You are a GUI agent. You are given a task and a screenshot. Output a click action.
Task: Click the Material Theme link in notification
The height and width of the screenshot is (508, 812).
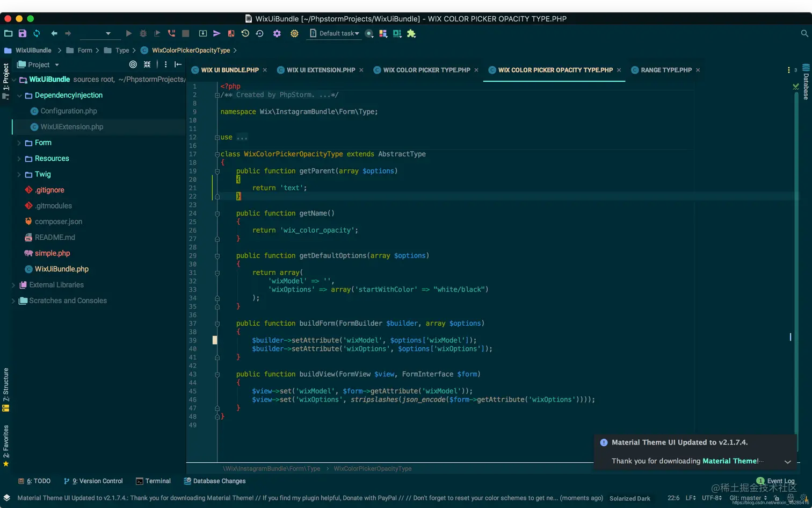coord(729,461)
